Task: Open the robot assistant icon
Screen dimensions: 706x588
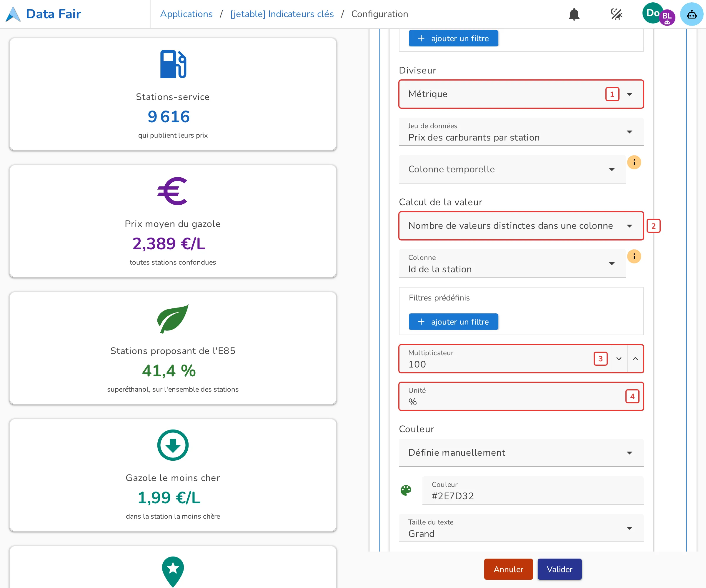Action: tap(692, 14)
